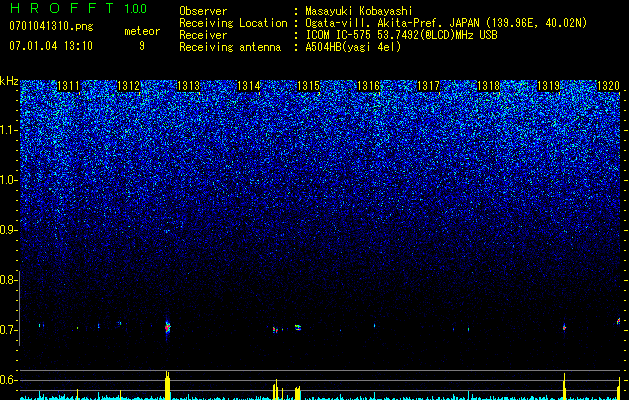Image resolution: width=629 pixels, height=400 pixels.
Task: Select the A504HB(yagi 4el) antenna text
Action: coord(353,47)
